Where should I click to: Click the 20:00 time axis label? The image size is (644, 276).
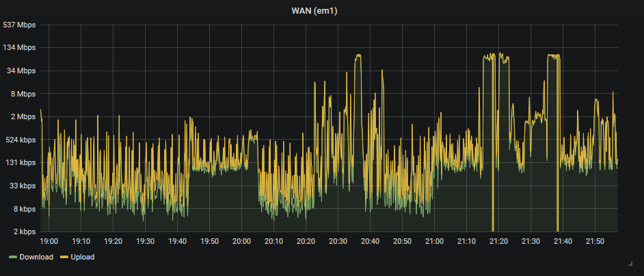241,242
